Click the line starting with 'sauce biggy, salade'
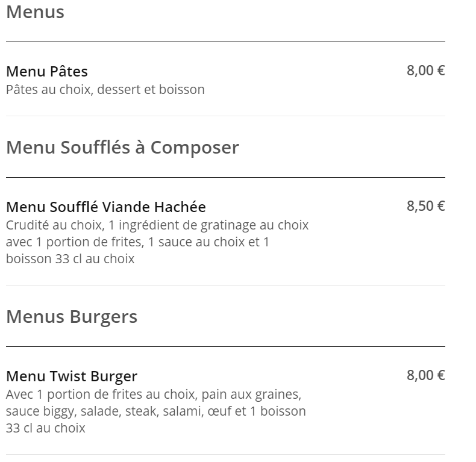This screenshot has width=476, height=462. pyautogui.click(x=155, y=411)
